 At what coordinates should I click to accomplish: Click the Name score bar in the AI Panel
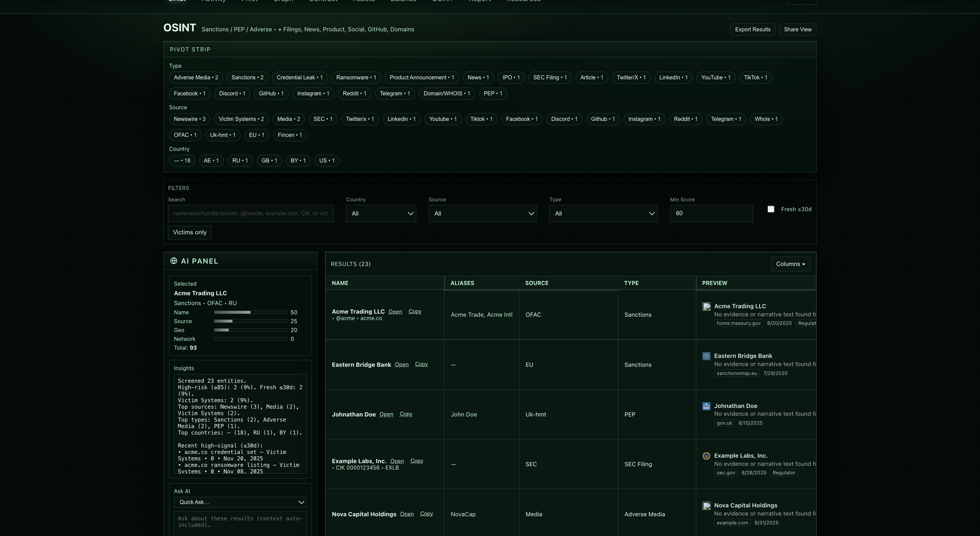(x=250, y=312)
